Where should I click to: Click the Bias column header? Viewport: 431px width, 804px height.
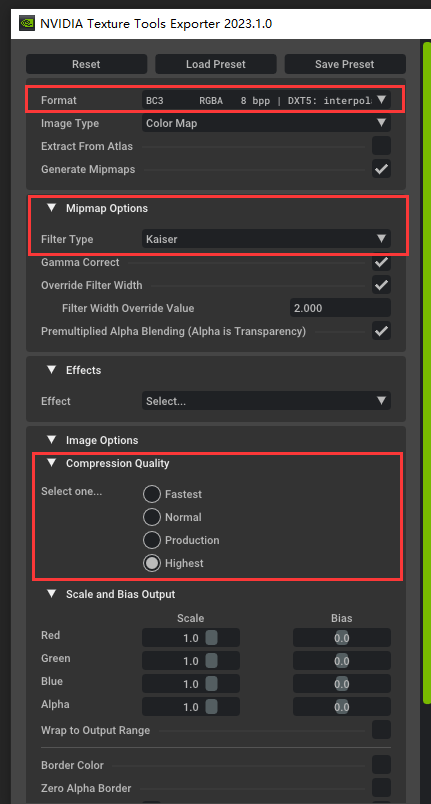(342, 618)
